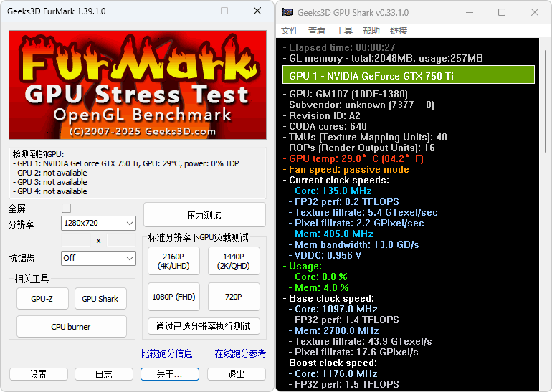Open the 帮助 menu in GPU Shark
Screen dimensions: 552x392
pyautogui.click(x=371, y=31)
